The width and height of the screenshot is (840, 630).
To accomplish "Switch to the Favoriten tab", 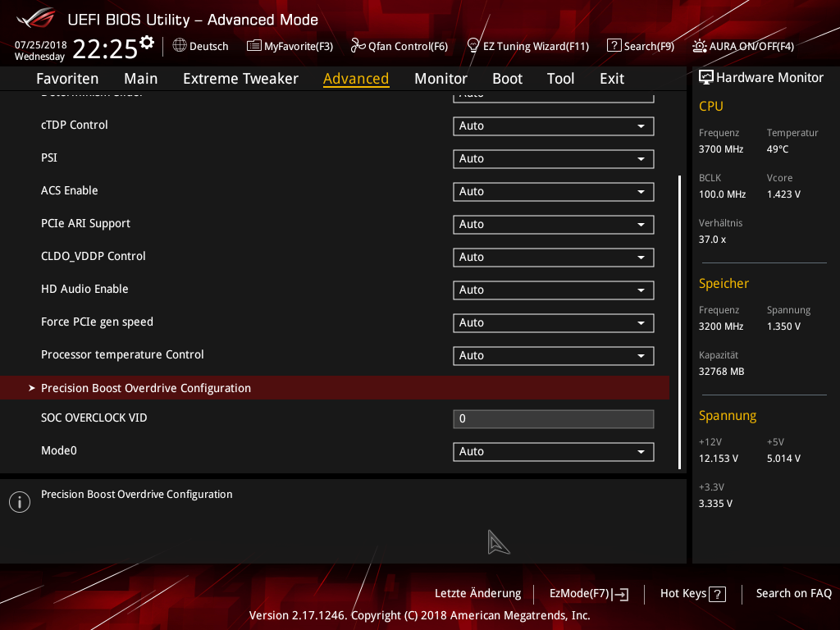I will 67,79.
